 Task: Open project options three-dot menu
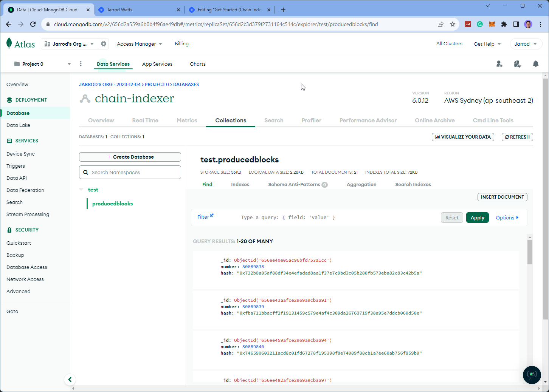pos(81,64)
